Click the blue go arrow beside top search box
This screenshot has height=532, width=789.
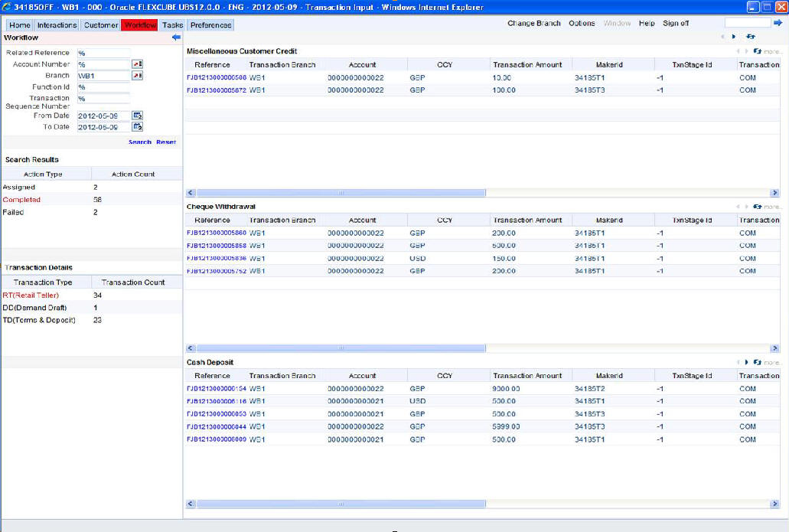(x=778, y=23)
